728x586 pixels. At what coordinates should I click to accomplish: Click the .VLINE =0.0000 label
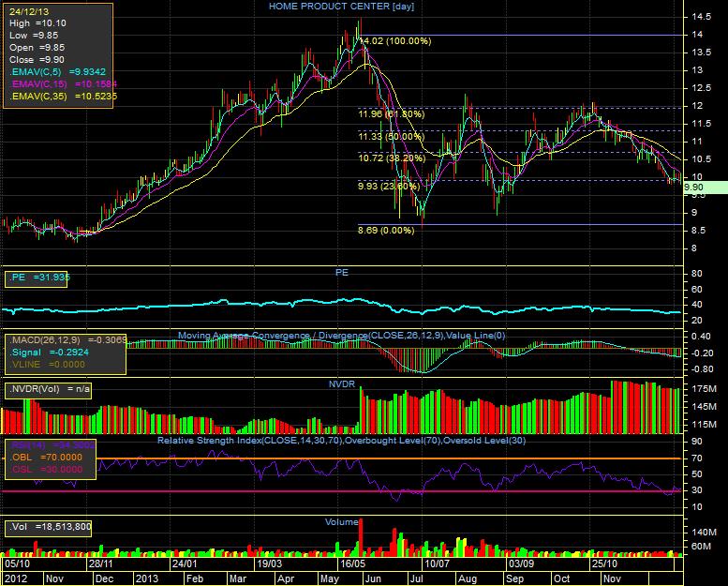tap(48, 365)
